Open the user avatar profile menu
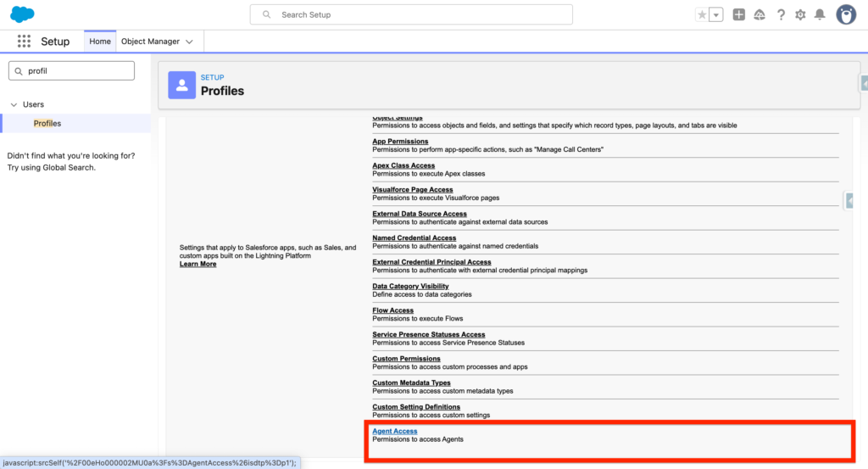The height and width of the screenshot is (469, 868). tap(846, 14)
